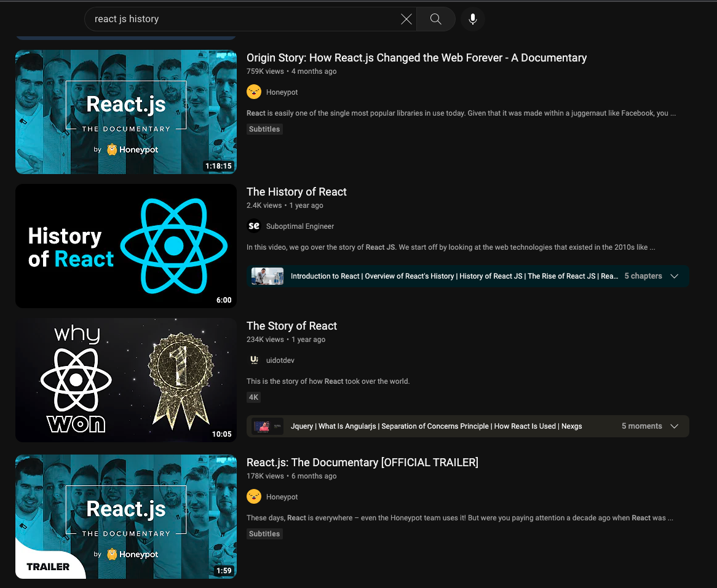Play the History of React thumbnail
Viewport: 717px width, 588px height.
(125, 246)
